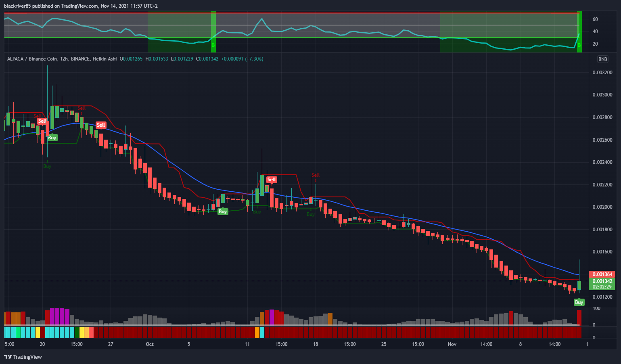Click the Nov label on the time axis
621x364 pixels.
pos(452,344)
